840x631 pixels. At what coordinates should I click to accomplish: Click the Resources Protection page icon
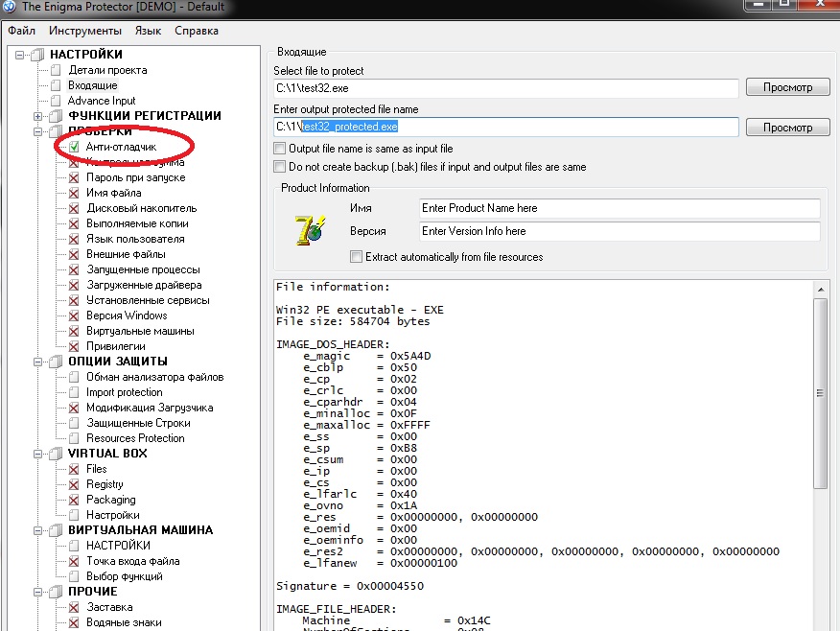tap(74, 438)
